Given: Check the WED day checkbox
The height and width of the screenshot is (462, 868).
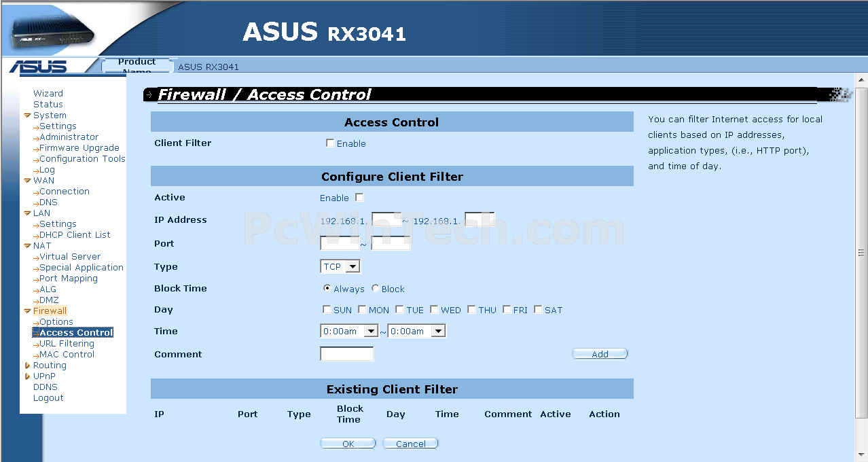Looking at the screenshot, I should click(434, 310).
